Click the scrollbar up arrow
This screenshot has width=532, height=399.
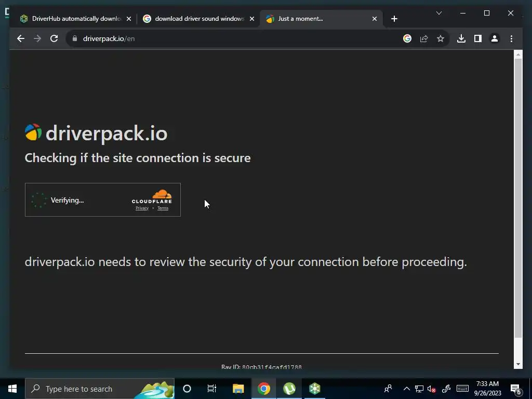tap(518, 54)
